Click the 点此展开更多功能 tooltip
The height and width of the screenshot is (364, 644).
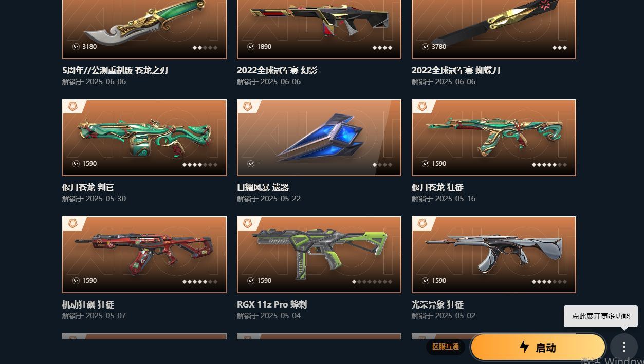[x=601, y=316]
